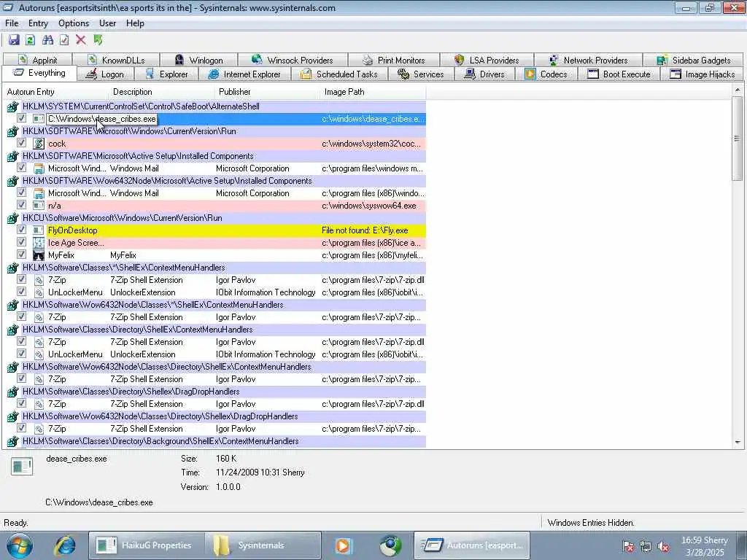Open the Image Hijacks tab

click(x=703, y=74)
